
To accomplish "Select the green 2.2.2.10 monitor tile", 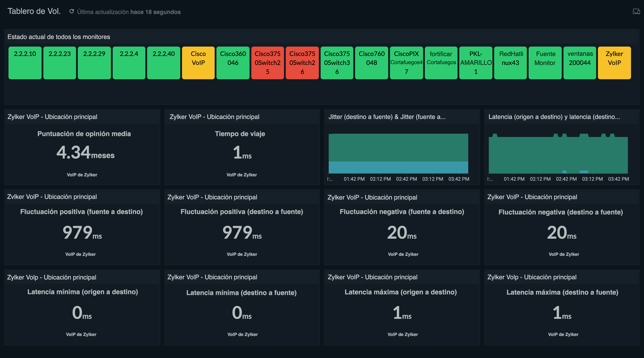I will tap(25, 63).
